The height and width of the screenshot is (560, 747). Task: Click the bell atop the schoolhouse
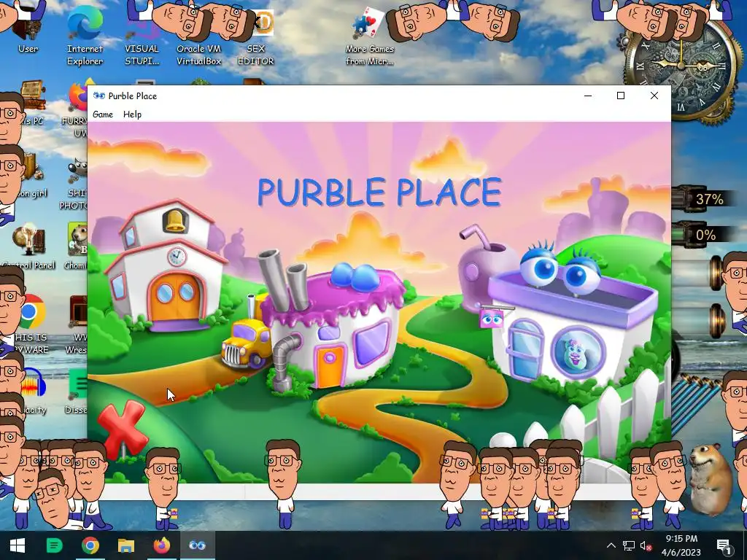pos(175,219)
